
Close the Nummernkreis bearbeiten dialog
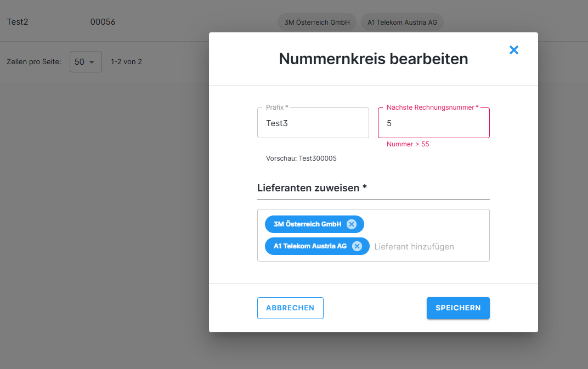click(514, 50)
